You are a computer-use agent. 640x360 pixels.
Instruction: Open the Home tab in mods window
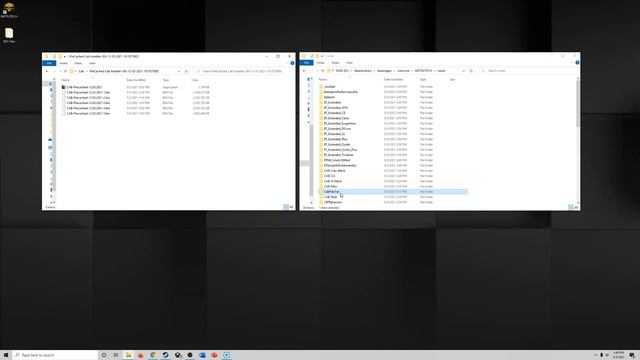321,63
